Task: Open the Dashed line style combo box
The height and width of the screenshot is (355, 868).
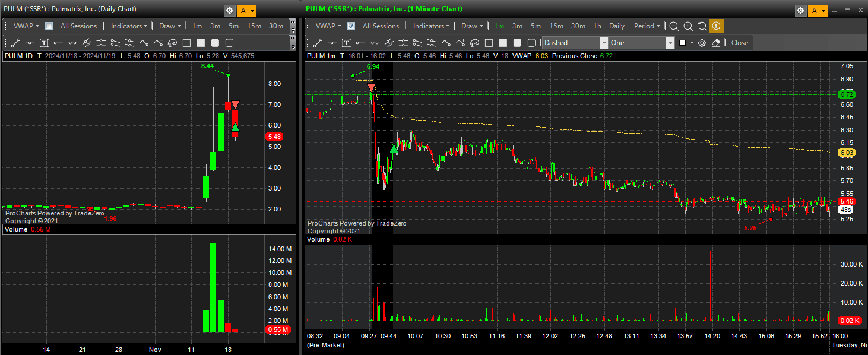Action: point(575,43)
